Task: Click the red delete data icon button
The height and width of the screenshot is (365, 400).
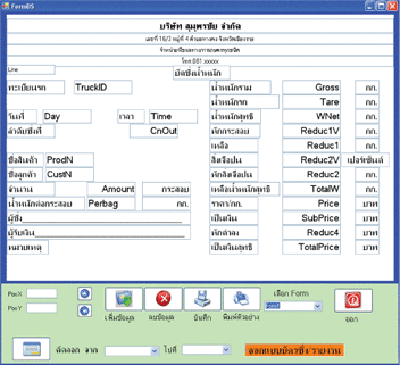Action: pos(163,299)
